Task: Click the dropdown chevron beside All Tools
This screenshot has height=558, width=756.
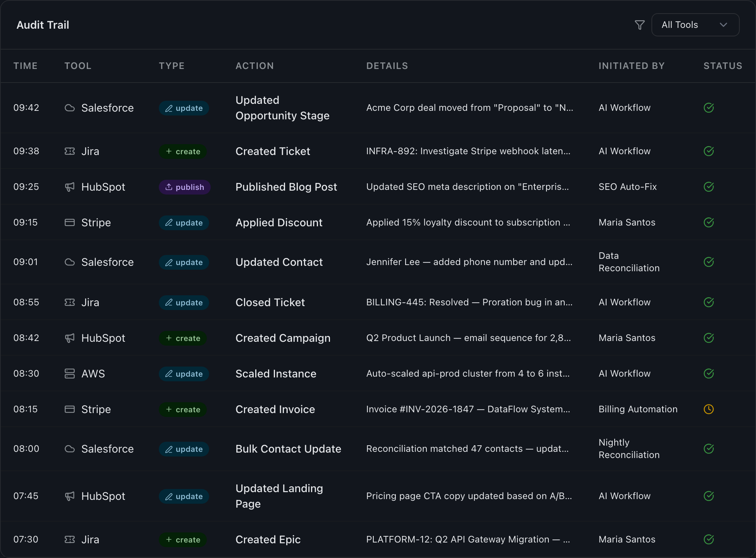Action: [x=723, y=25]
